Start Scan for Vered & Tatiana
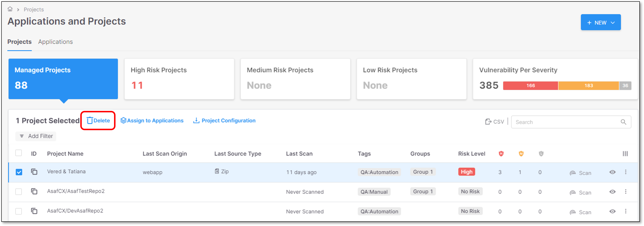Screen dimensions: 644x226 (x=580, y=173)
